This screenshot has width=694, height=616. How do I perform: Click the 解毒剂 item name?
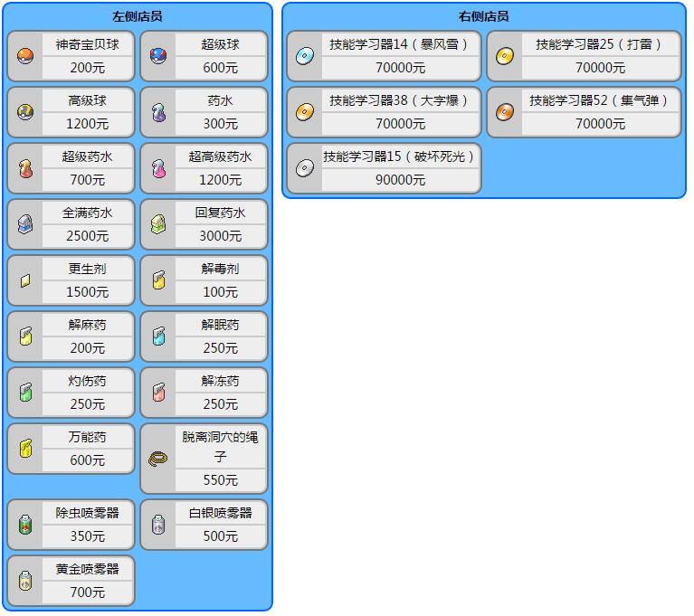pyautogui.click(x=221, y=269)
